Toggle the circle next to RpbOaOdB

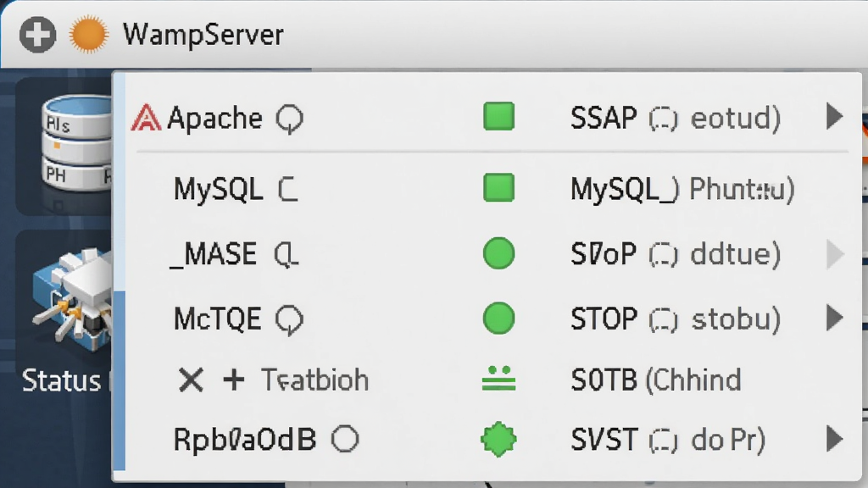point(345,440)
